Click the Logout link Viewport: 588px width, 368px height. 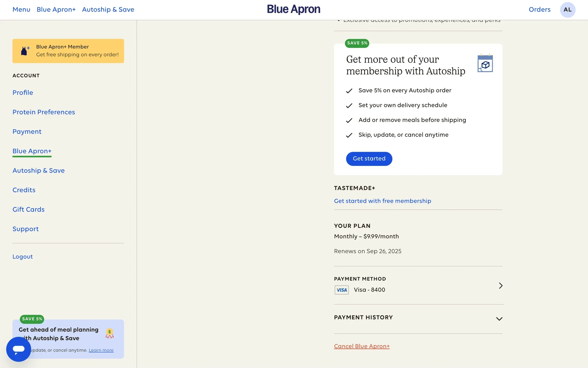[x=23, y=257]
